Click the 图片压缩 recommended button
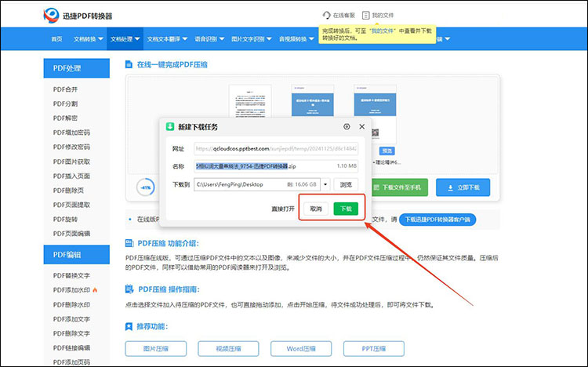The height and width of the screenshot is (367, 588). click(x=156, y=349)
